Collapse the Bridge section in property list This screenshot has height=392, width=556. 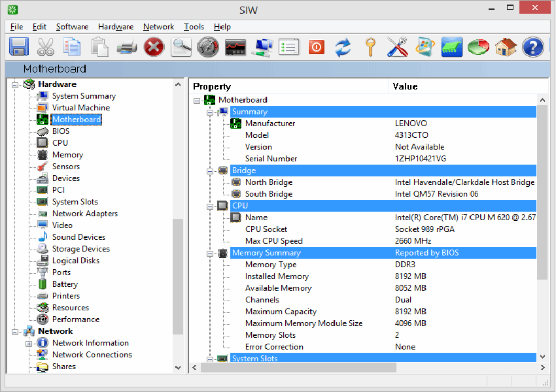[x=210, y=171]
